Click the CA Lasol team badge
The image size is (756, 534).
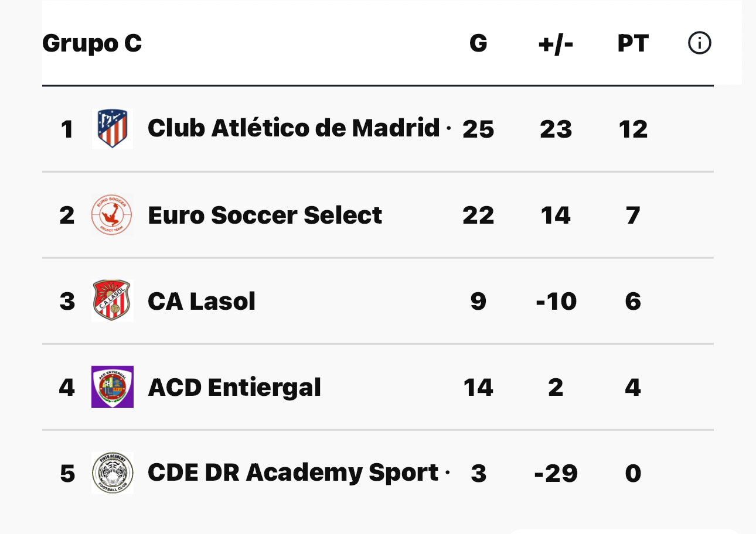(x=113, y=301)
